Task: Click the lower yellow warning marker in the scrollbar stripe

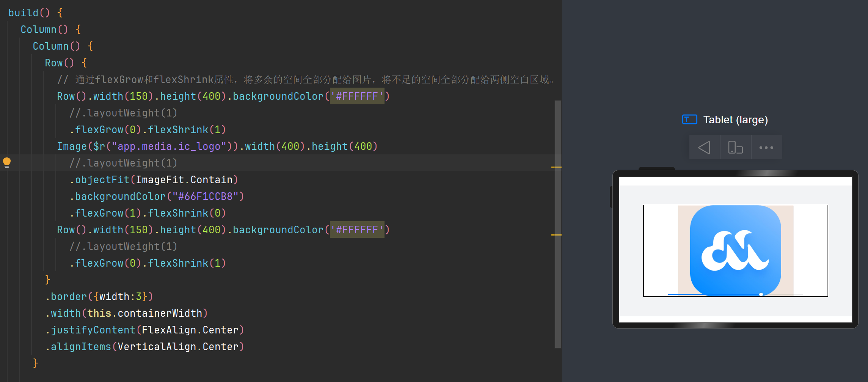Action: (556, 235)
